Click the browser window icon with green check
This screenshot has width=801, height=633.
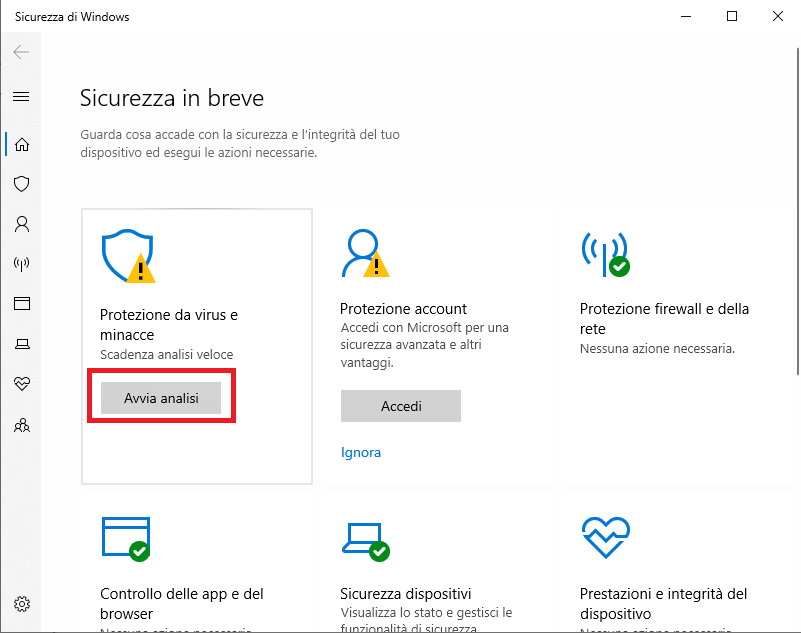(x=126, y=539)
